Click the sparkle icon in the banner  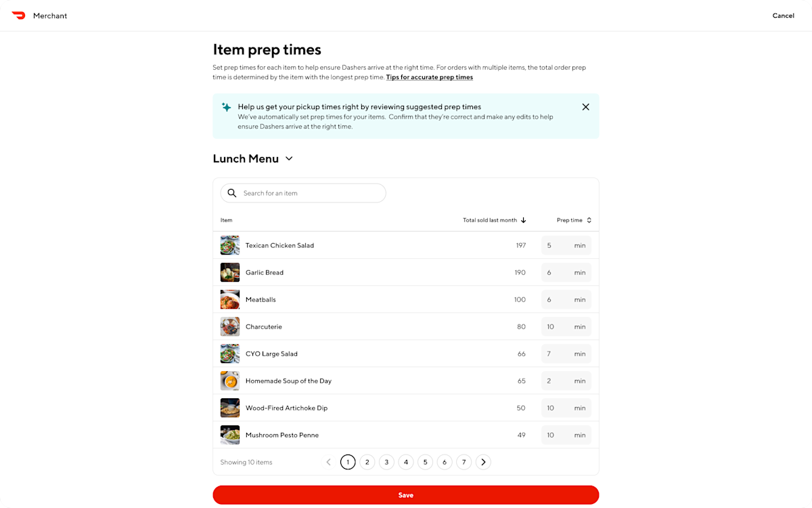226,107
